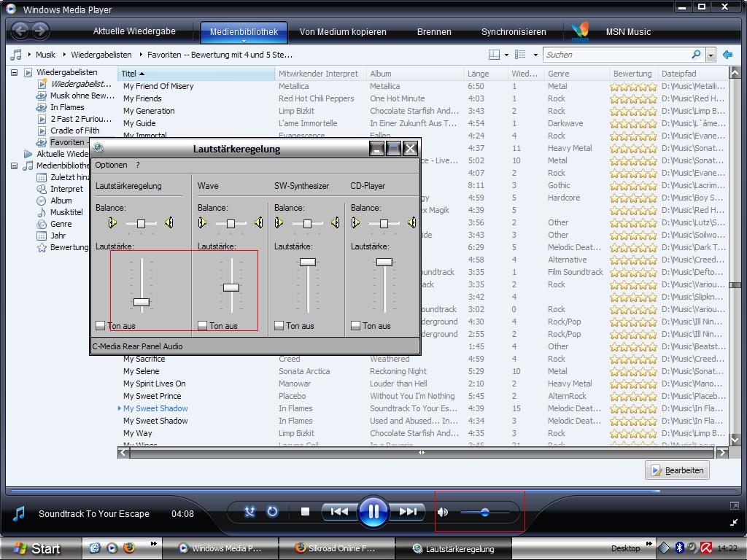Tick Ton aus for CD-Player
Viewport: 747px width, 560px height.
(356, 326)
